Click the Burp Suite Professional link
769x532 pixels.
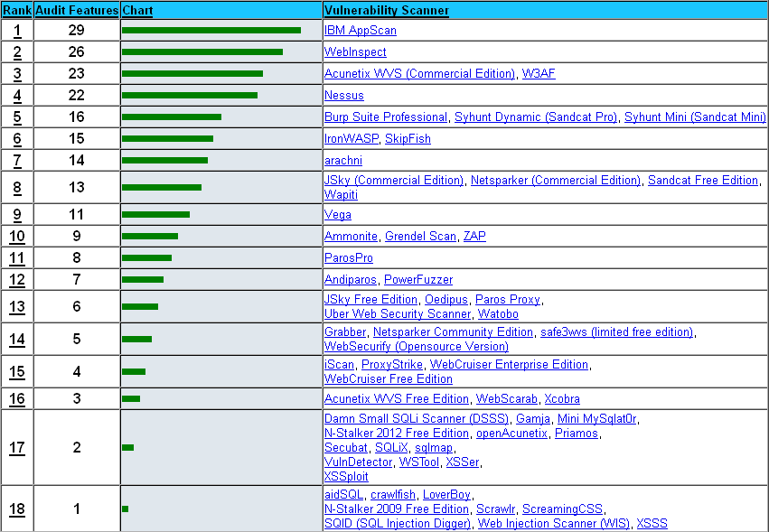coord(386,117)
